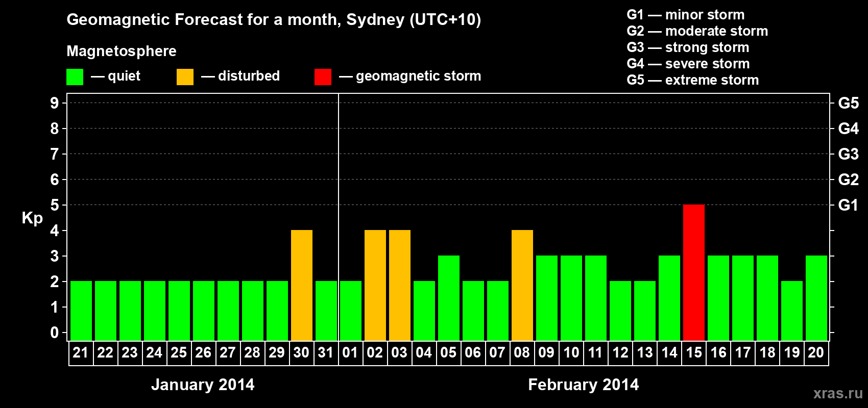Click the G5 label on right axis
This screenshot has width=868, height=408.
(849, 103)
